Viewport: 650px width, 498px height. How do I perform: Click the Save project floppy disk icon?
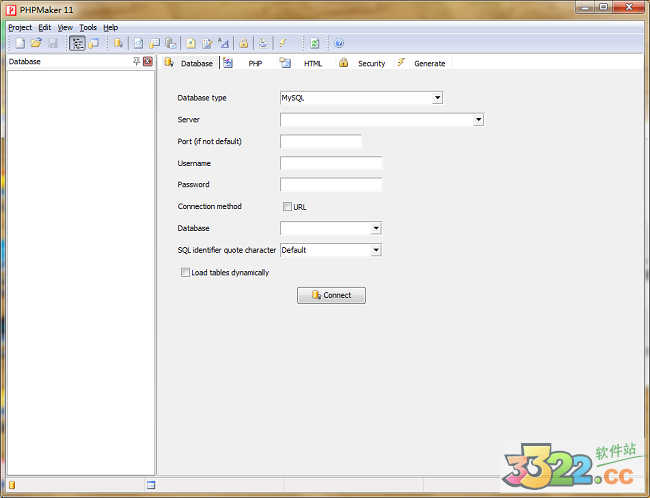[53, 43]
